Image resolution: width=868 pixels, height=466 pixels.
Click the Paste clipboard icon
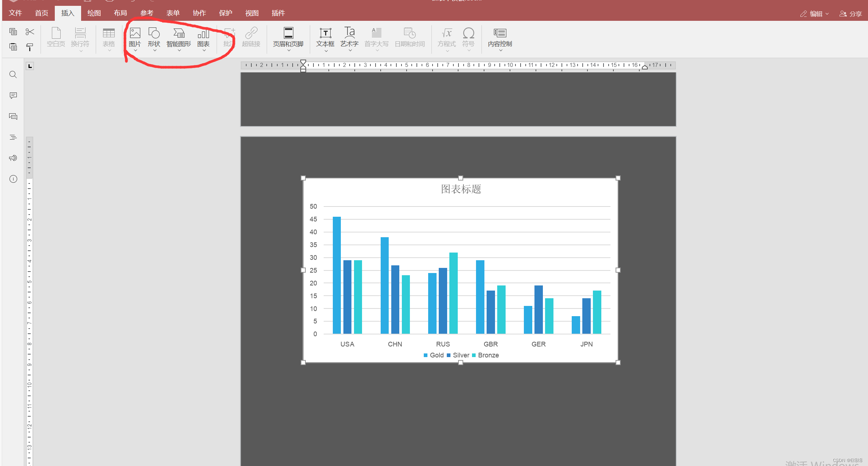(13, 47)
